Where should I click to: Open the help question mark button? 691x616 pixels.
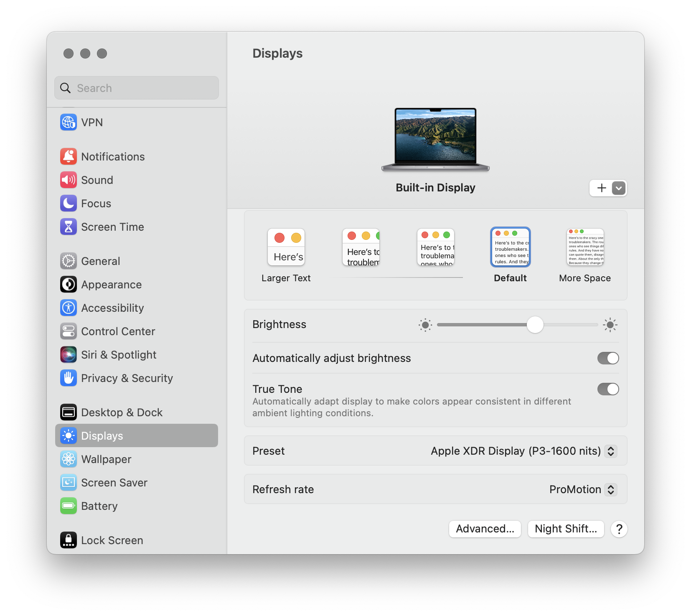click(x=619, y=529)
